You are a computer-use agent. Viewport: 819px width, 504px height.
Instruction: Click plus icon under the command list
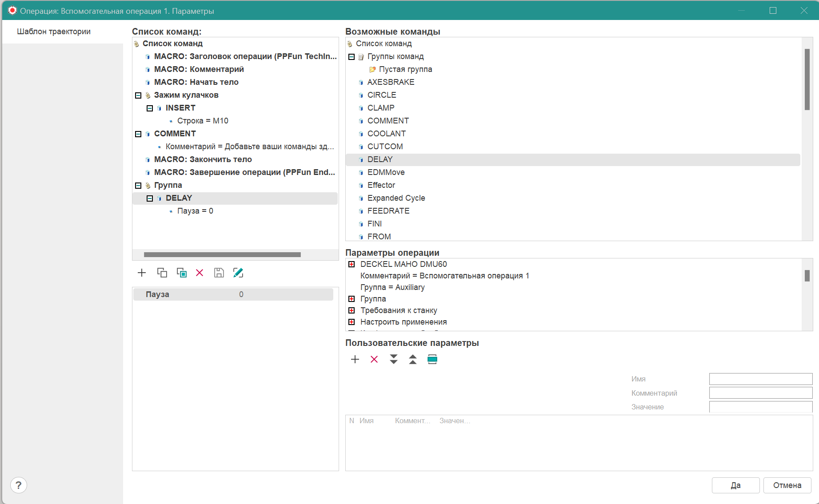(142, 273)
